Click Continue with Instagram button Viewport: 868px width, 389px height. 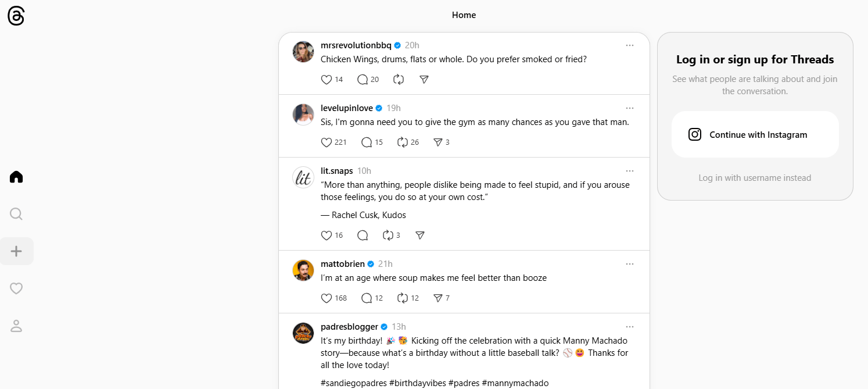point(755,135)
